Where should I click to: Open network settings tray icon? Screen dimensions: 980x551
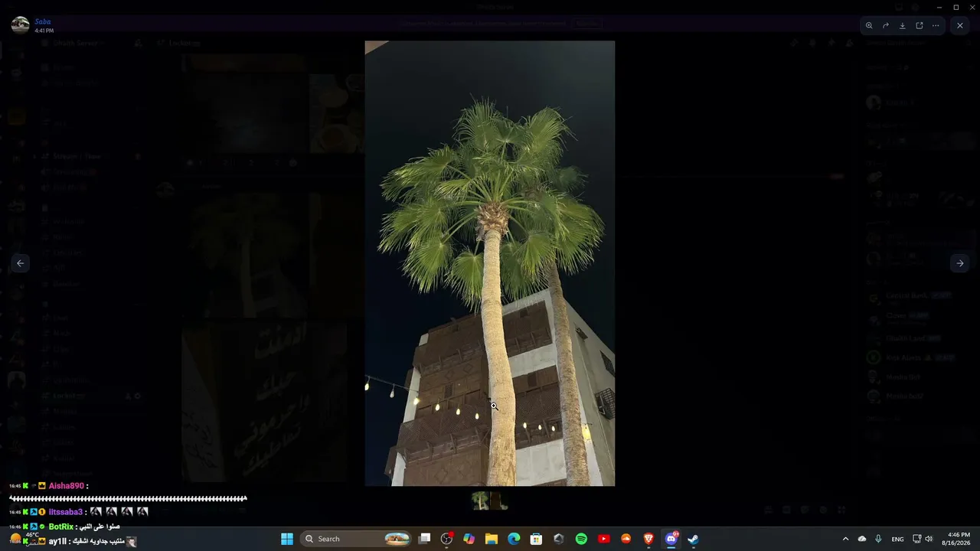point(917,539)
